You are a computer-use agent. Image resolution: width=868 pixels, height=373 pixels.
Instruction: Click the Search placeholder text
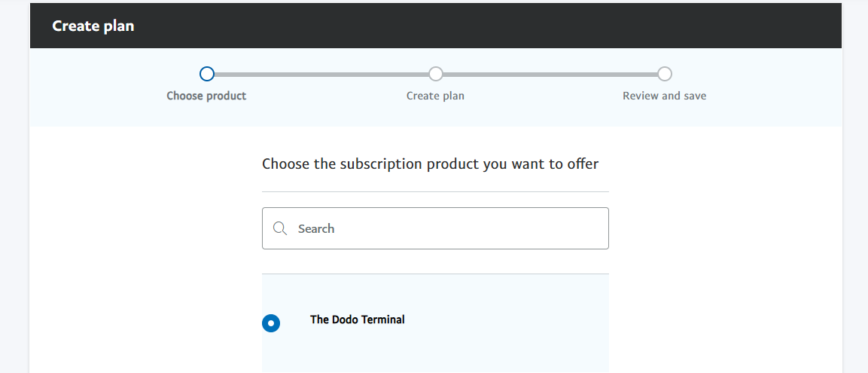pyautogui.click(x=316, y=228)
